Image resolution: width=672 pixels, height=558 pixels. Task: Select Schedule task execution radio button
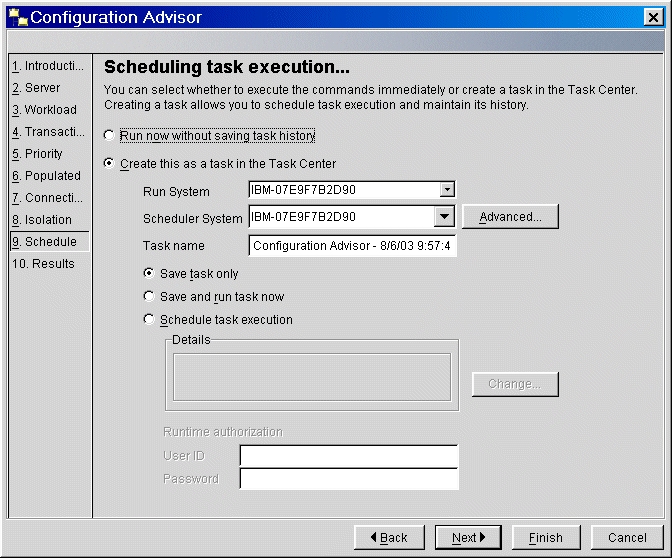click(x=149, y=320)
